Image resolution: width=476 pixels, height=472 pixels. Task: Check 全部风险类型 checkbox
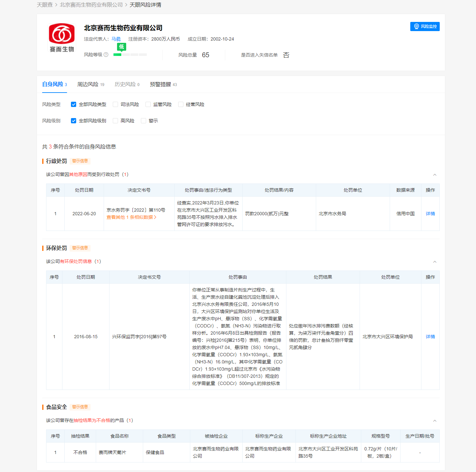[x=74, y=104]
